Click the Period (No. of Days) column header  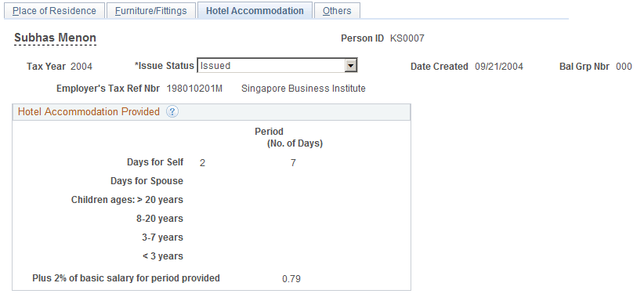click(289, 137)
